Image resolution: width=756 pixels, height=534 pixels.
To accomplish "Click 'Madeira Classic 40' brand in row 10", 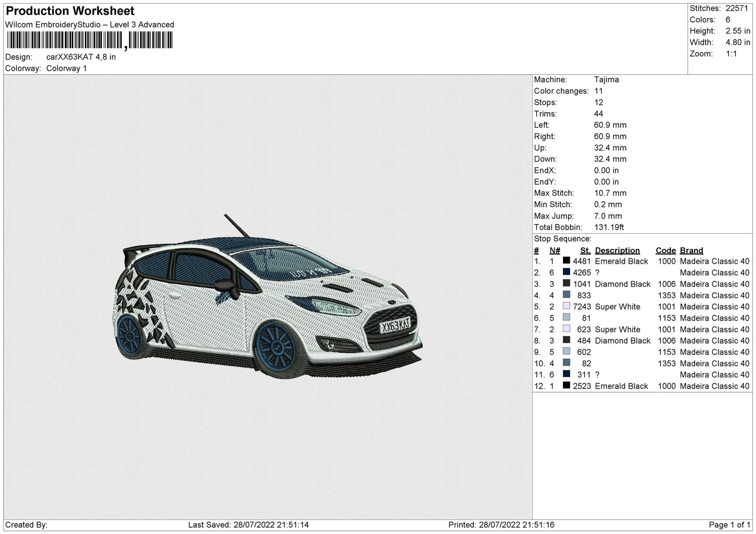I will coord(715,363).
